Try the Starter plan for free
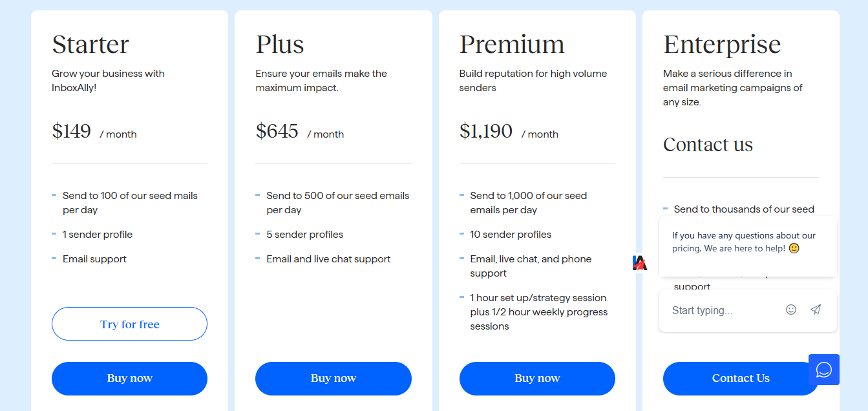Viewport: 868px width, 411px height. 129,324
